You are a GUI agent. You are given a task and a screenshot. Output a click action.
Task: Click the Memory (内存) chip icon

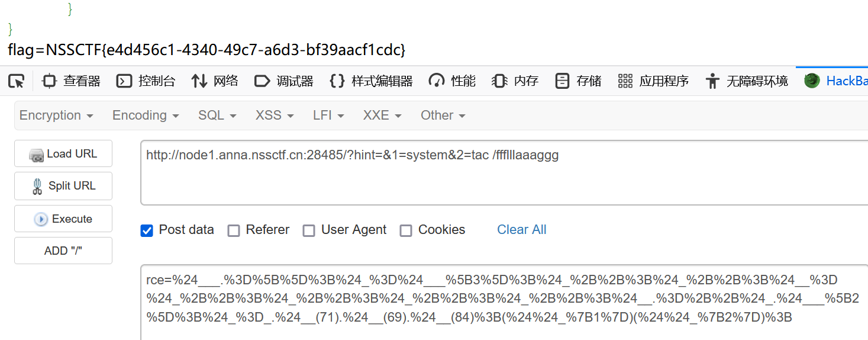click(x=499, y=81)
